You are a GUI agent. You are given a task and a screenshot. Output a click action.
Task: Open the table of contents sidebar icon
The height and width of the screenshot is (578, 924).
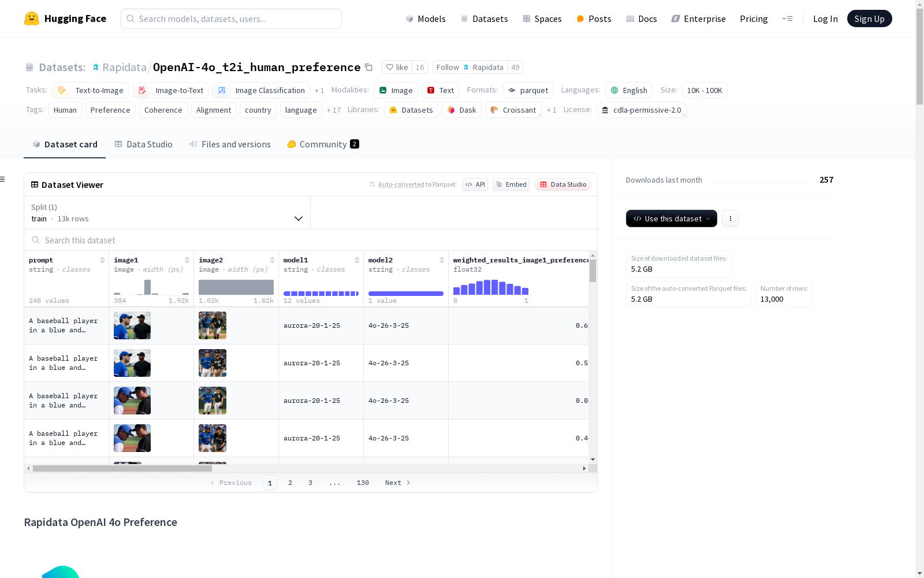[3, 179]
